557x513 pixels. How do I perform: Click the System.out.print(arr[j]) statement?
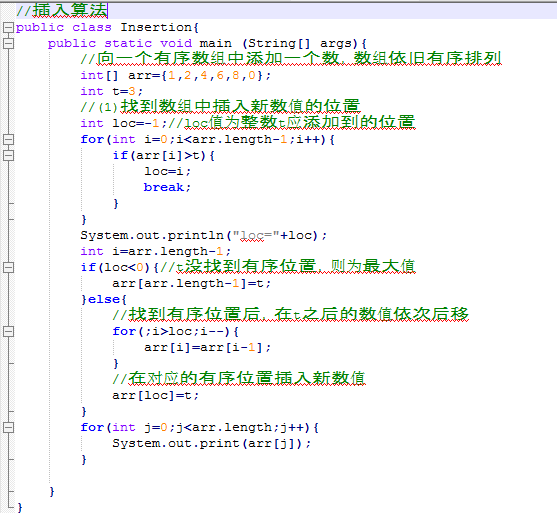coord(212,443)
